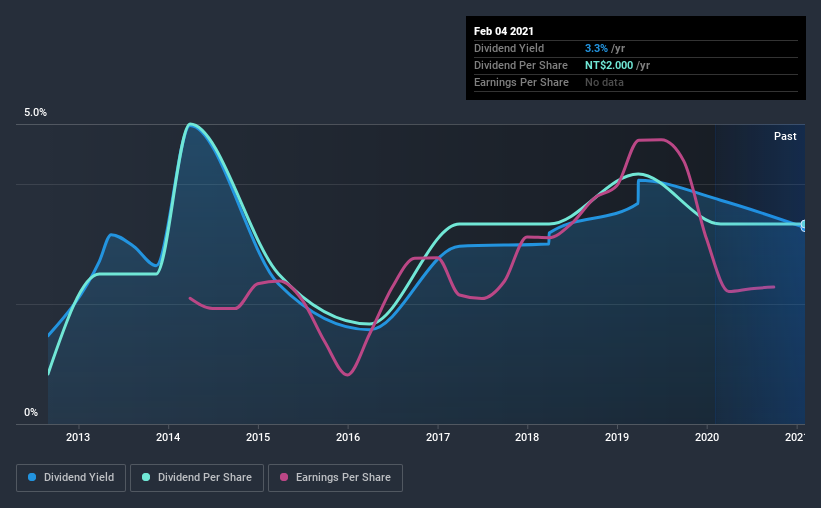Click the 2018 x-axis year label
Viewport: 821px width, 508px height.
coord(527,437)
